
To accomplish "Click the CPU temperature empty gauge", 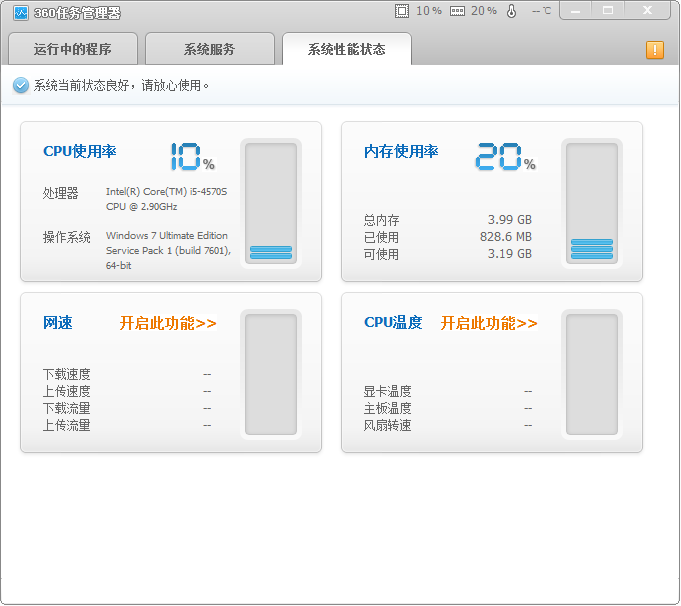I will [592, 374].
